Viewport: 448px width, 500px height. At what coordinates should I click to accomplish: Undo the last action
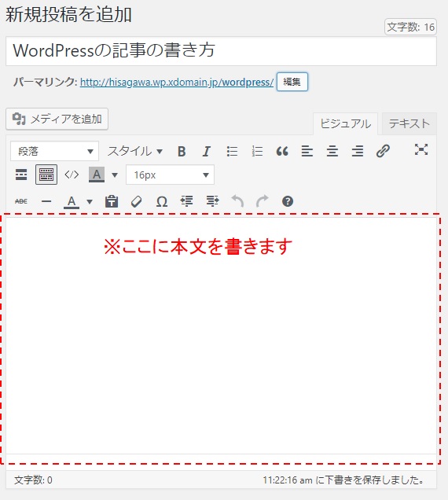click(237, 201)
